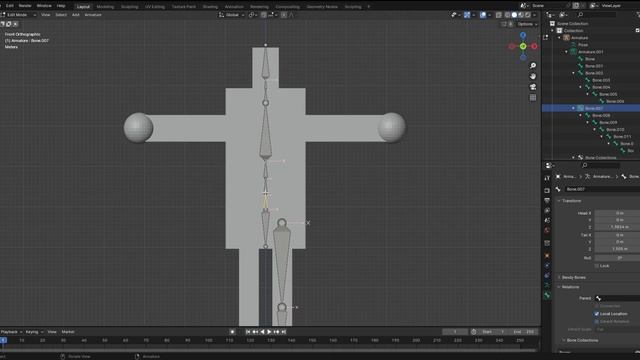This screenshot has height=360, width=640.
Task: Click the blue Z axis on navigation gizmo
Action: [x=523, y=36]
